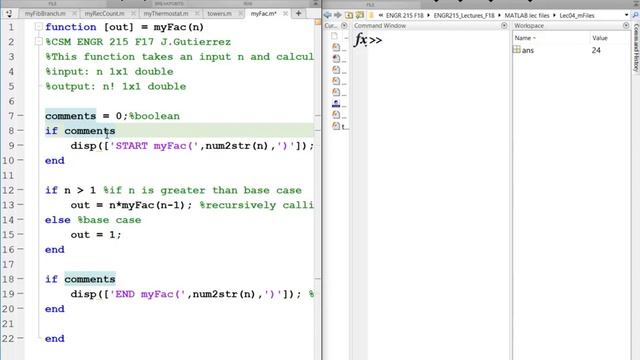Open the ENGR215_Lectures_F18 breadcrumb folder
Image resolution: width=640 pixels, height=360 pixels.
coord(464,15)
